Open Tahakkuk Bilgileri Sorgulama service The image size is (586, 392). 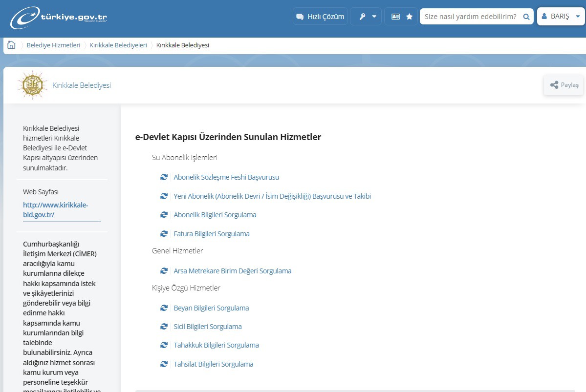tap(217, 345)
